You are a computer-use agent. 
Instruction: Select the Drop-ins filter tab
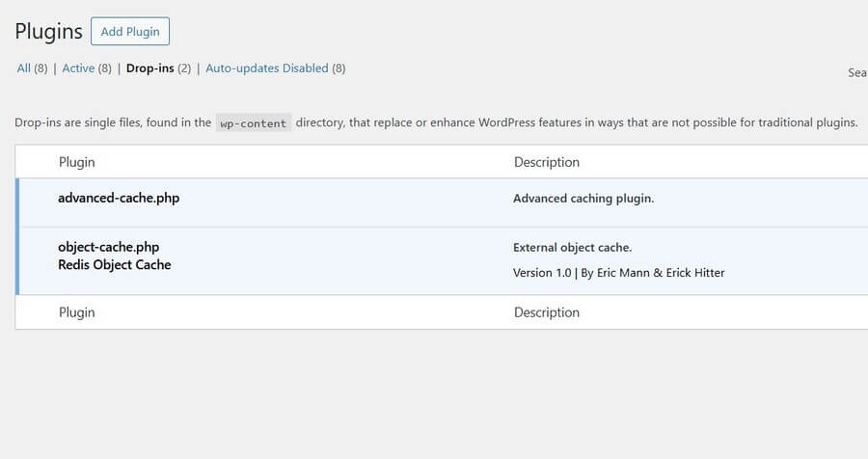click(150, 68)
